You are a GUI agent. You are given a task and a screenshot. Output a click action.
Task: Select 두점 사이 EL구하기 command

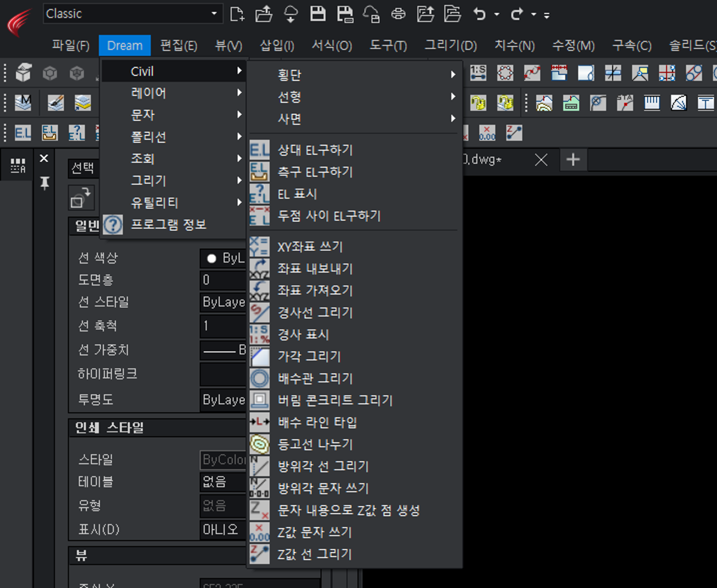pos(354,216)
